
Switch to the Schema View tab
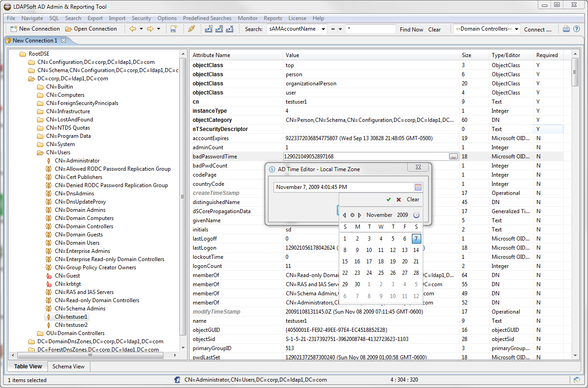point(68,366)
